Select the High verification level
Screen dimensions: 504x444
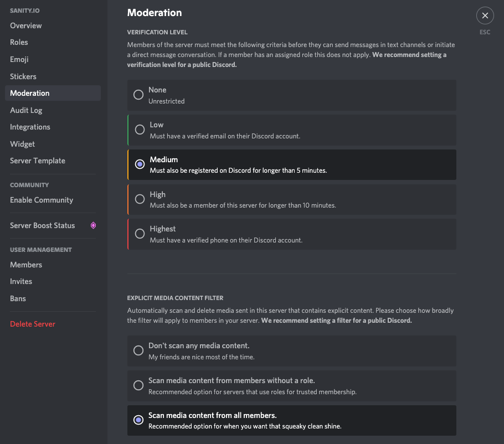[x=139, y=199]
